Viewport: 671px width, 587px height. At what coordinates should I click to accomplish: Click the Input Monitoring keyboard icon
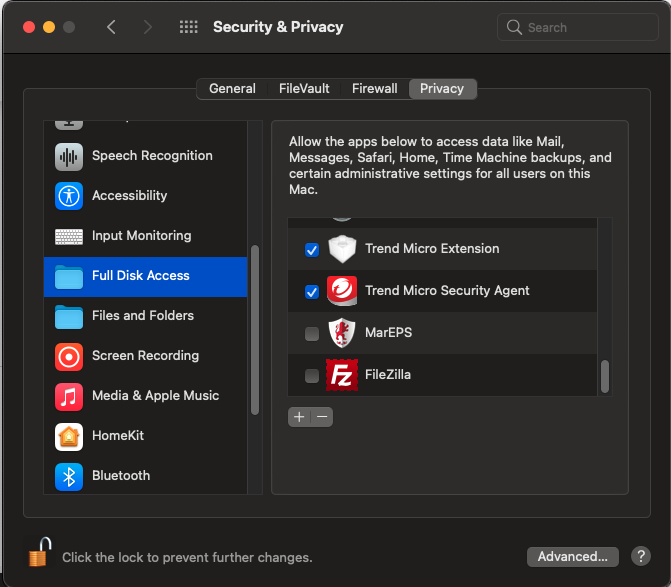[68, 236]
